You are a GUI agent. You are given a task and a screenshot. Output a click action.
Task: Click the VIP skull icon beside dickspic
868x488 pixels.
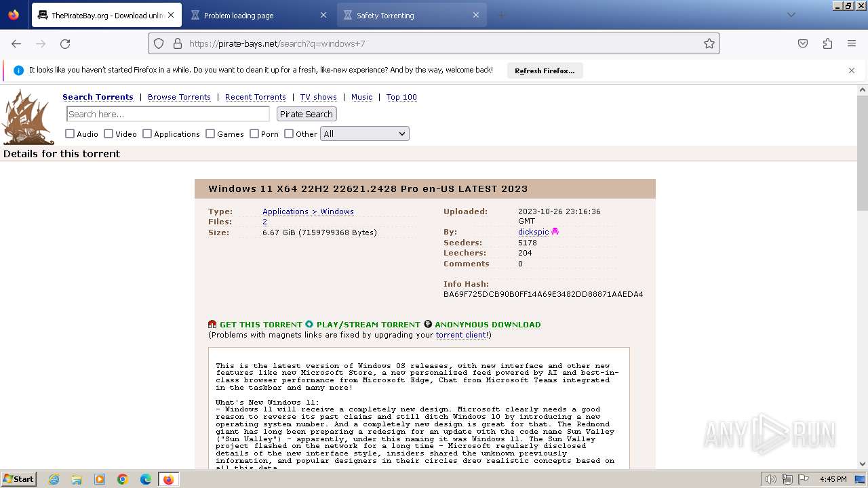point(555,232)
